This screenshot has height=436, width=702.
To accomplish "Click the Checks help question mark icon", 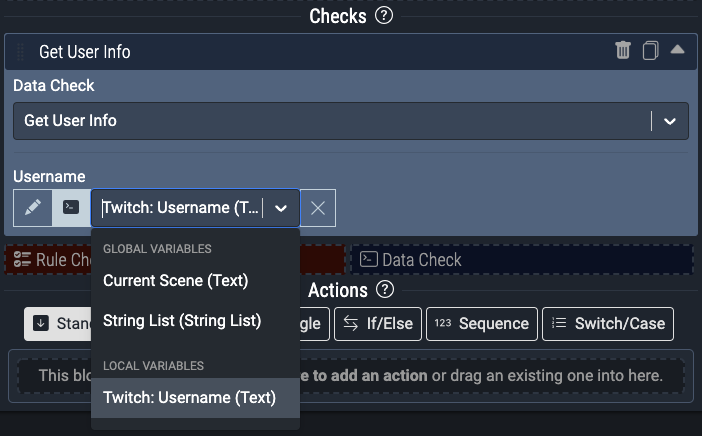I will click(x=384, y=16).
